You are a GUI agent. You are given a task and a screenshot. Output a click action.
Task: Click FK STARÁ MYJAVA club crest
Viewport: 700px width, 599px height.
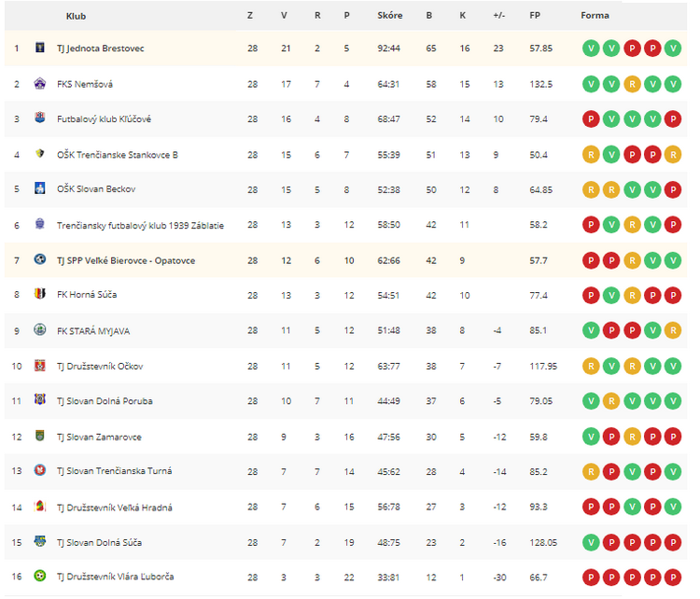point(40,330)
